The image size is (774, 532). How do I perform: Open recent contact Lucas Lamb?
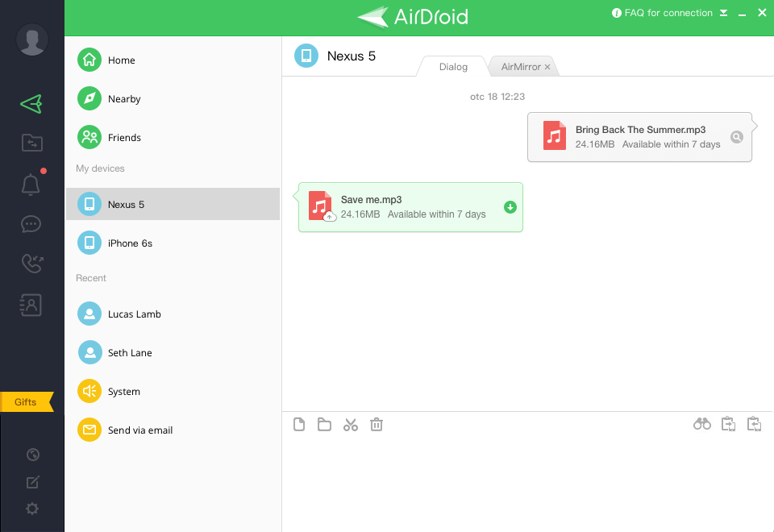click(x=173, y=314)
